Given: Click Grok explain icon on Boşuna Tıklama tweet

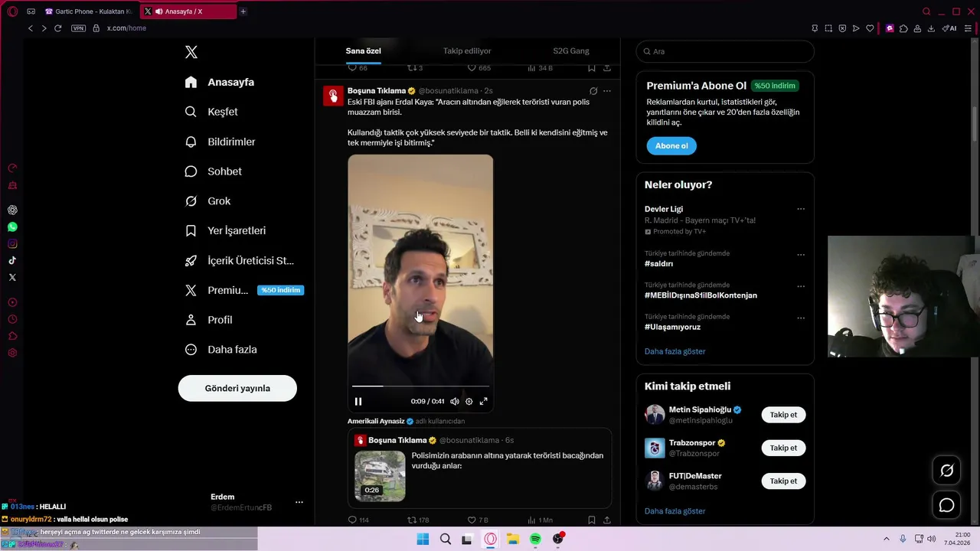Looking at the screenshot, I should pos(593,90).
